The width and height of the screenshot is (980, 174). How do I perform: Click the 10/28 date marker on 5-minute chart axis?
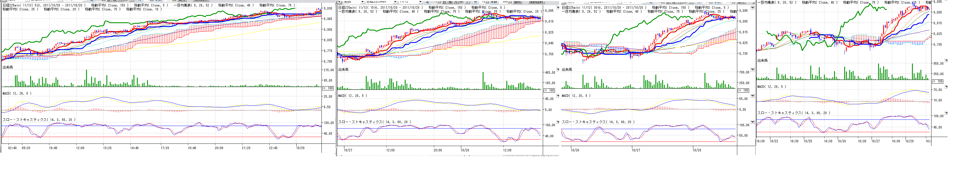pyautogui.click(x=300, y=148)
